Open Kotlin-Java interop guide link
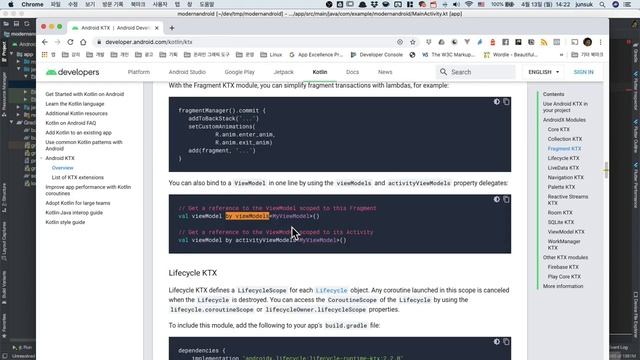Screen dimensions: 640x360 [74, 213]
